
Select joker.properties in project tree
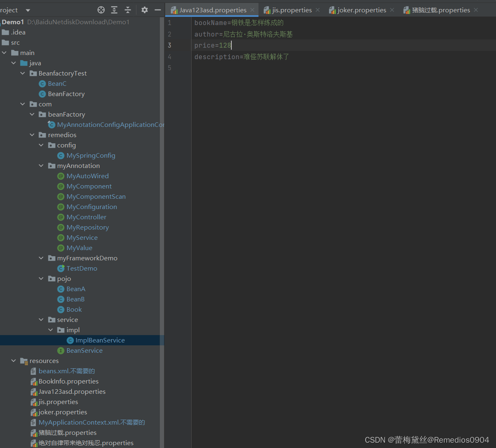click(63, 412)
